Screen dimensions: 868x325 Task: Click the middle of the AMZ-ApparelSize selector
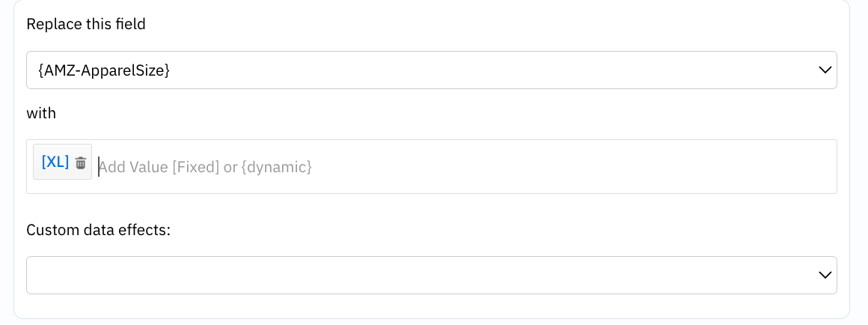[432, 70]
